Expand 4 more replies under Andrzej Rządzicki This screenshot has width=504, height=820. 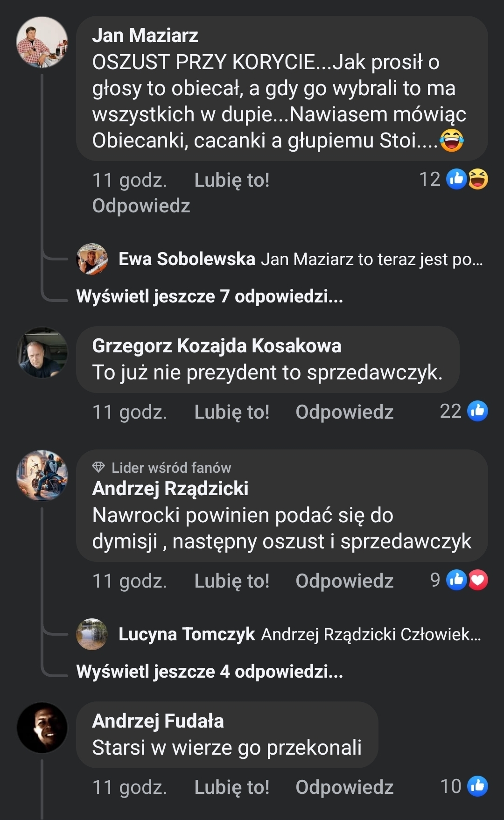[x=210, y=672]
